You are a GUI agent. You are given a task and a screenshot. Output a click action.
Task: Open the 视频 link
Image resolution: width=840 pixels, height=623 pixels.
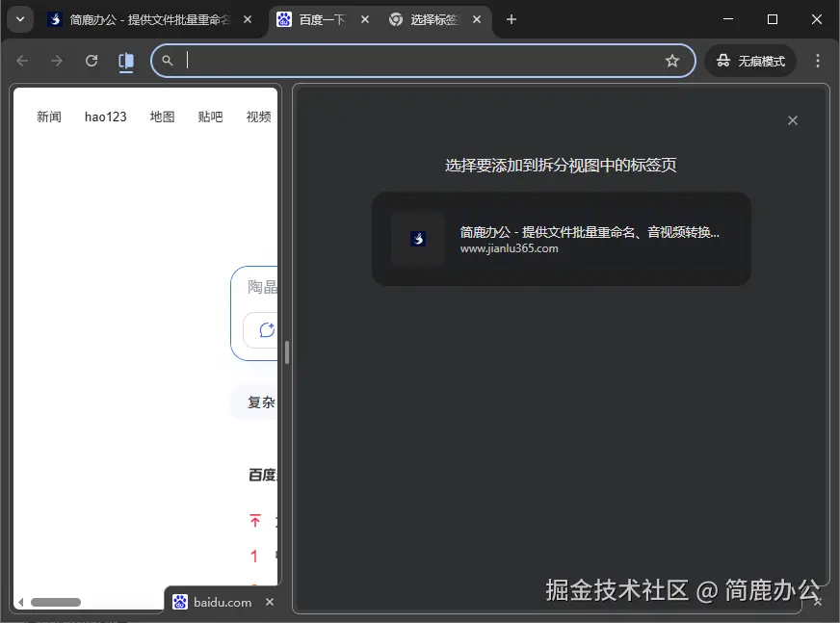pyautogui.click(x=258, y=117)
